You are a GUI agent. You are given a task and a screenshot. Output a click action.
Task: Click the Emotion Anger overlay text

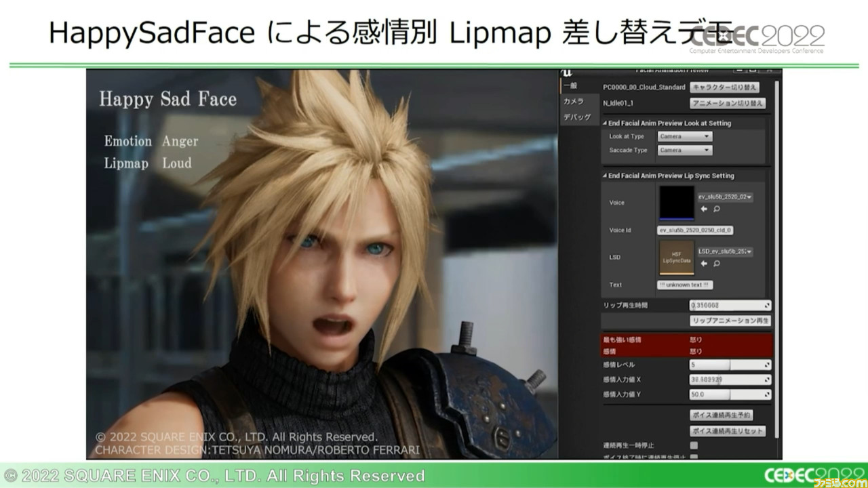[151, 141]
